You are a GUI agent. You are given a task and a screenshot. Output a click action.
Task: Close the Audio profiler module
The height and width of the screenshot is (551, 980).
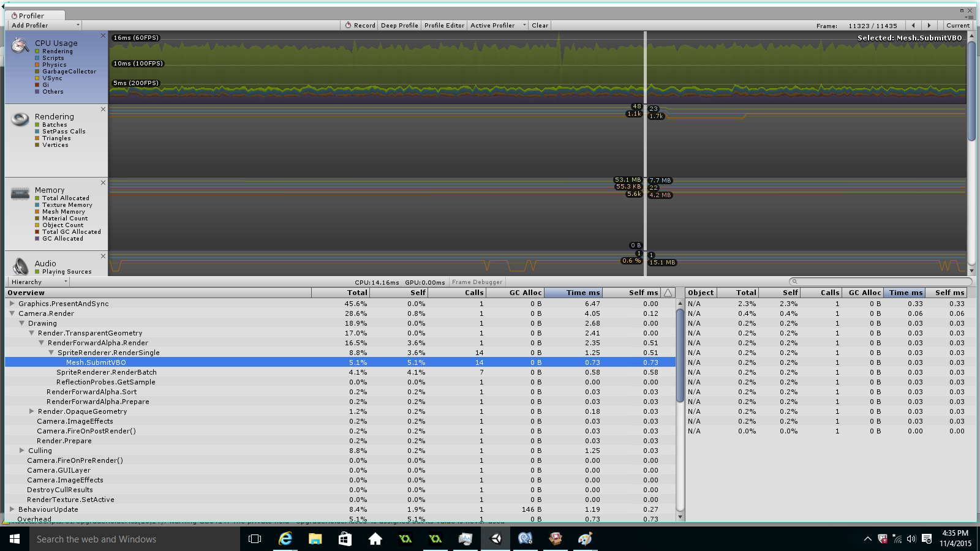[103, 257]
